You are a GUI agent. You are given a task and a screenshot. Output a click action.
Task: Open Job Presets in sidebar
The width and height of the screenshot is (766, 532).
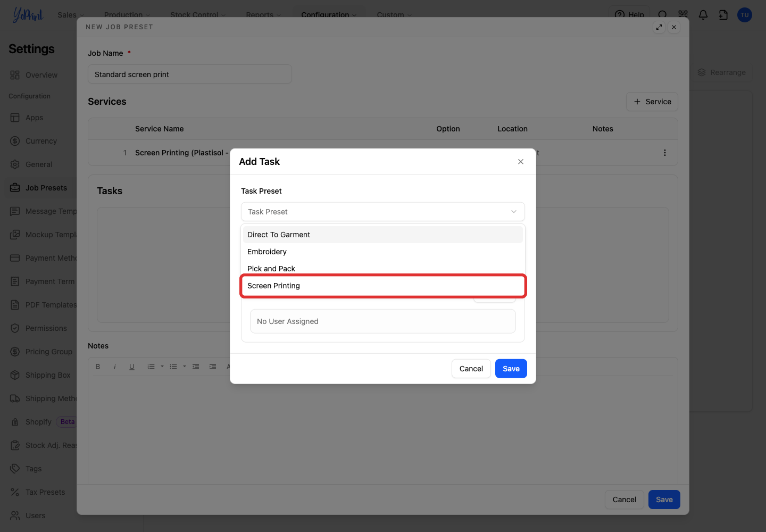(40, 188)
